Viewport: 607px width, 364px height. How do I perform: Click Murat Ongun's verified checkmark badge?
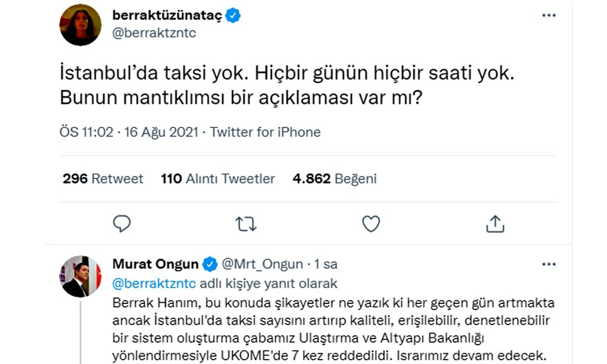tap(209, 263)
